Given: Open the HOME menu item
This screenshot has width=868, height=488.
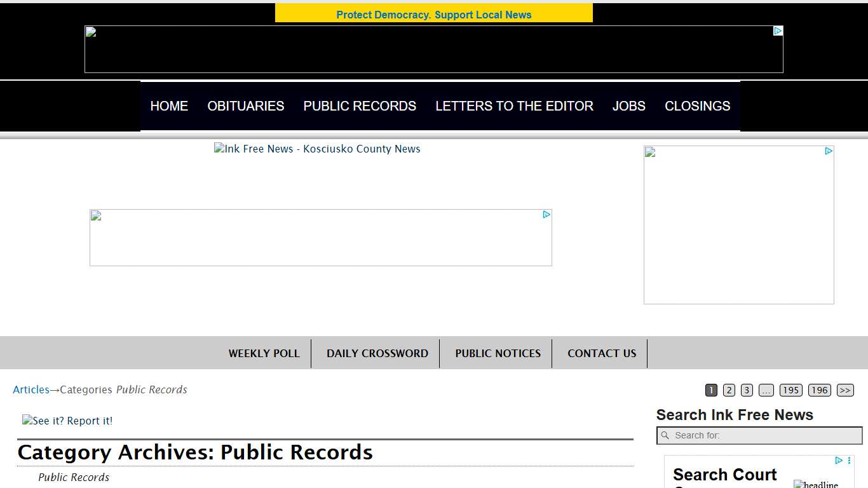Looking at the screenshot, I should [169, 106].
